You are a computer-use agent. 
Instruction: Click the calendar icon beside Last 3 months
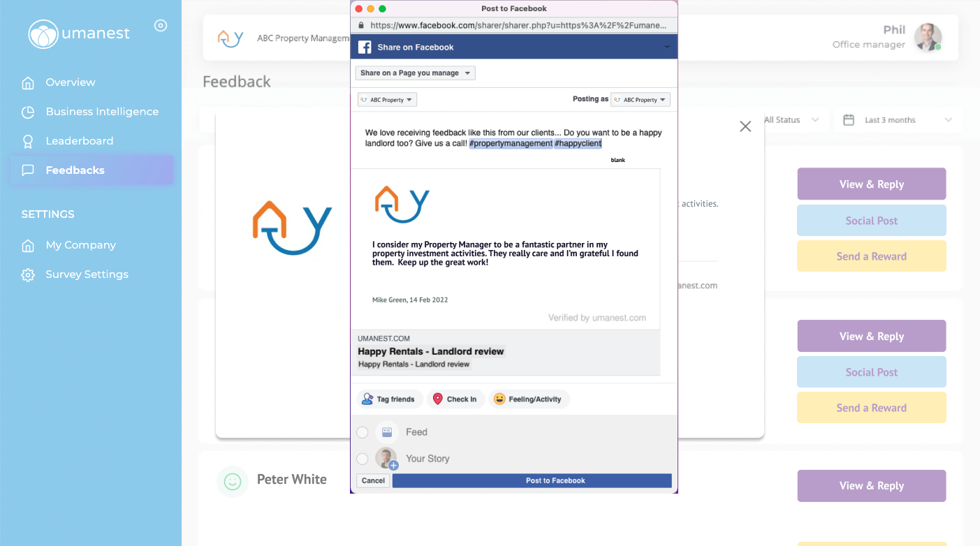pyautogui.click(x=849, y=120)
